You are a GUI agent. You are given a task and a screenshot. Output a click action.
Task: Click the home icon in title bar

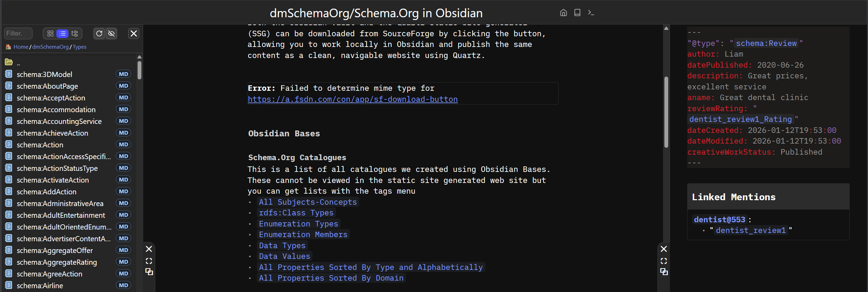(x=563, y=13)
